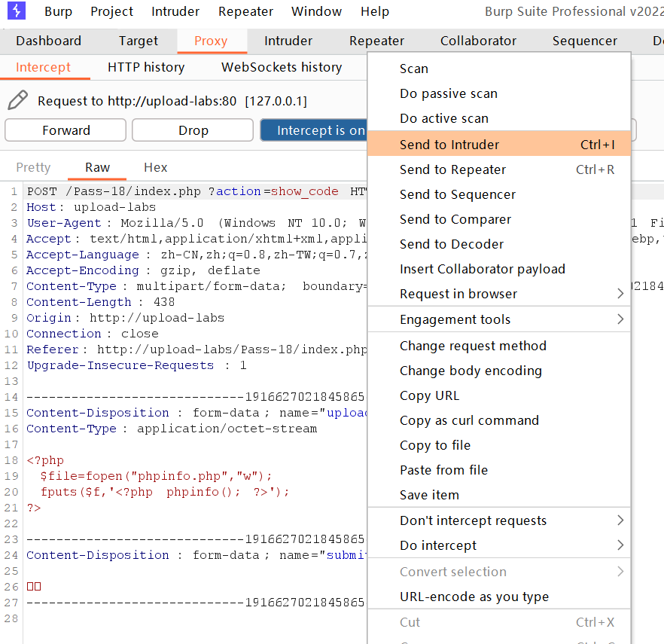Expand the Request in browser submenu
The image size is (664, 644).
(499, 294)
